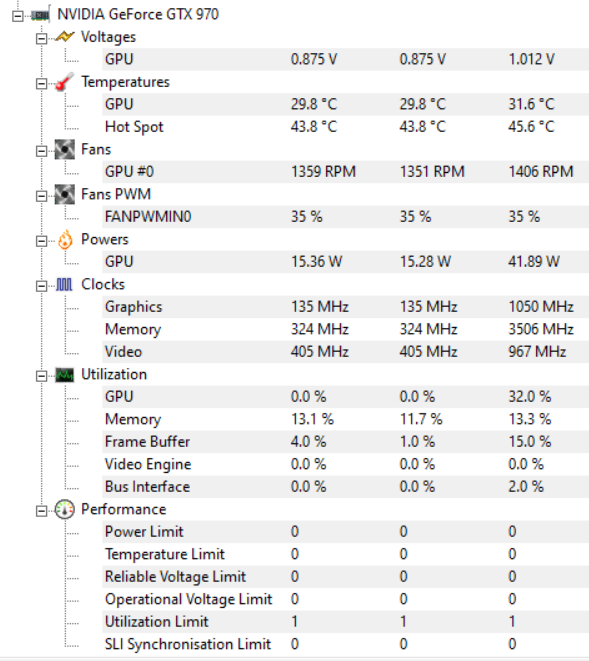Collapse the Voltages section
Screen dimensions: 589x661
coord(41,38)
